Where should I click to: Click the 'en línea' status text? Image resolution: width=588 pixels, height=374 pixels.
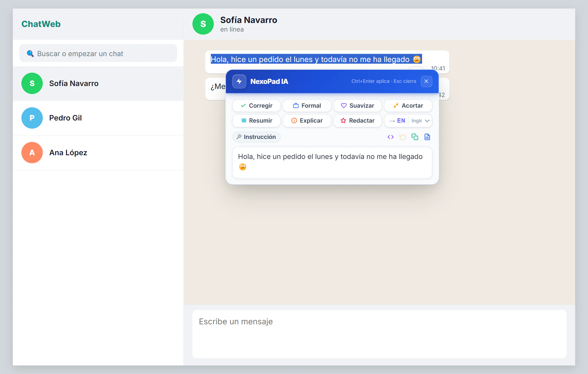tap(232, 29)
